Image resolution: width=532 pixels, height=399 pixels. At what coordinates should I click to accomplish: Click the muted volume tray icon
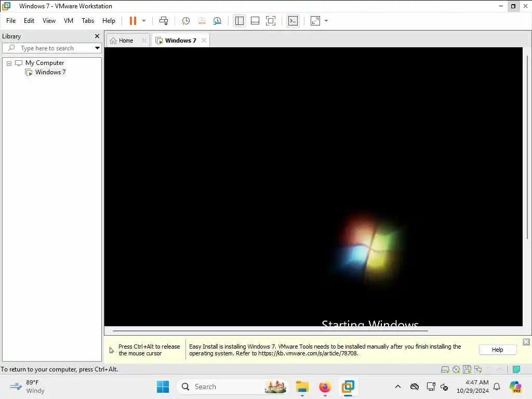(x=444, y=387)
